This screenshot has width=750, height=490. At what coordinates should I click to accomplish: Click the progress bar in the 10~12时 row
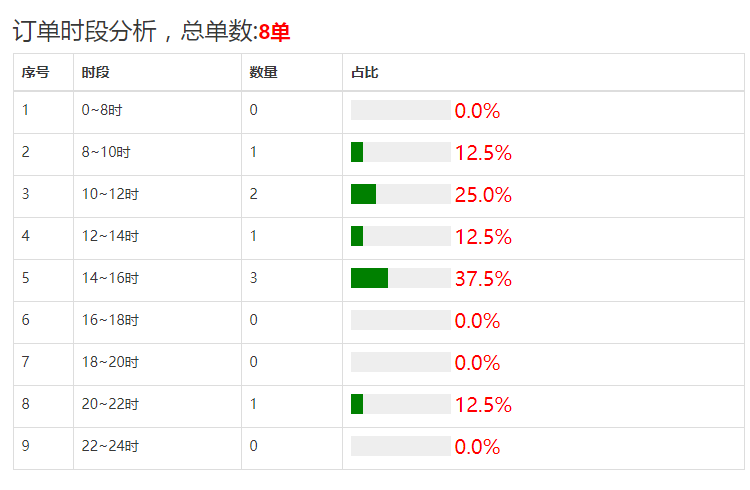point(400,194)
